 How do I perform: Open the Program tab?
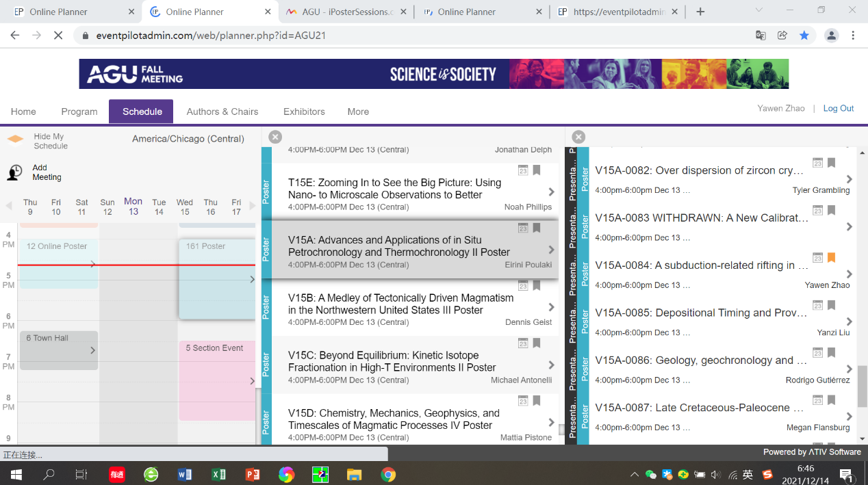pyautogui.click(x=79, y=112)
